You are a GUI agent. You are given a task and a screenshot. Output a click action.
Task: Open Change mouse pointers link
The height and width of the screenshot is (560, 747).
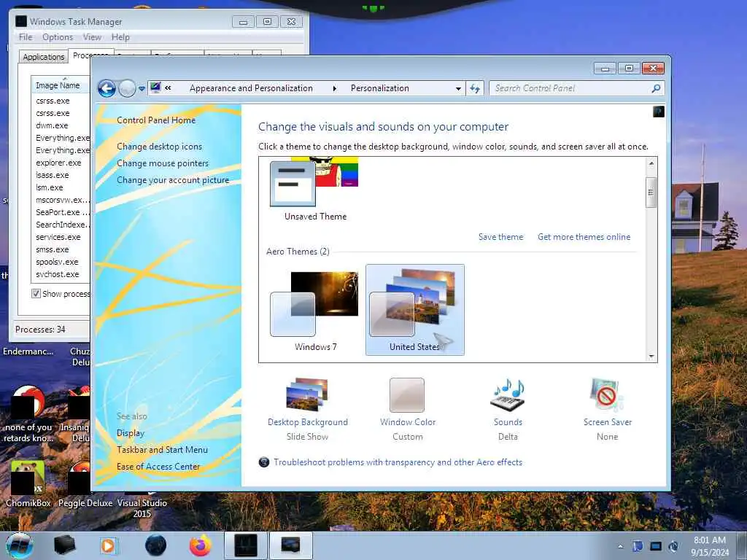pyautogui.click(x=163, y=163)
